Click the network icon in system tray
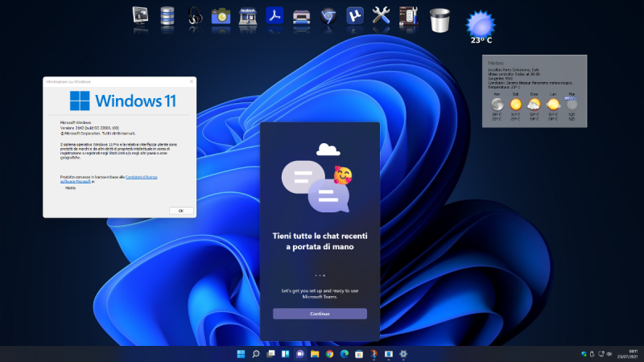Image resolution: width=644 pixels, height=362 pixels. [x=601, y=354]
